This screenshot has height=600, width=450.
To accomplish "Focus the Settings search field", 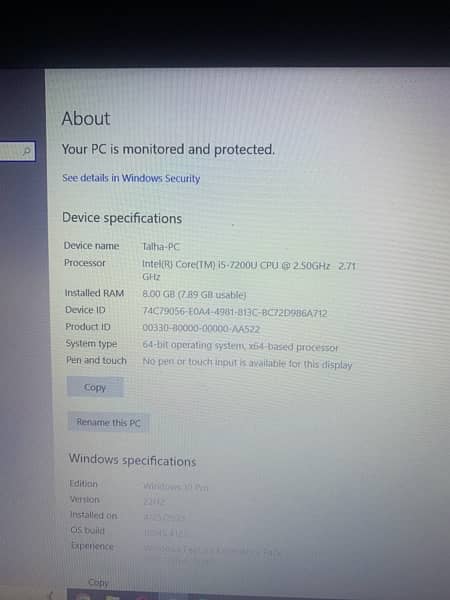I will click(17, 151).
